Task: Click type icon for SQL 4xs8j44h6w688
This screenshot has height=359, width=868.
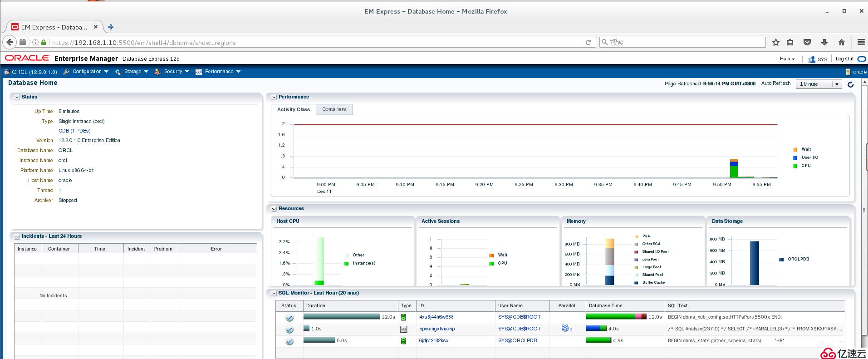Action: point(403,317)
